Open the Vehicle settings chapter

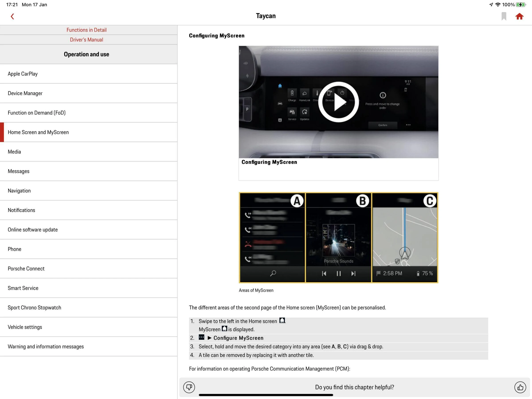coord(89,327)
